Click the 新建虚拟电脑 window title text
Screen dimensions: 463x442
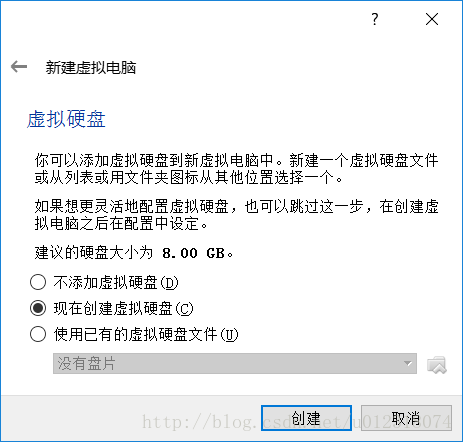tap(91, 67)
